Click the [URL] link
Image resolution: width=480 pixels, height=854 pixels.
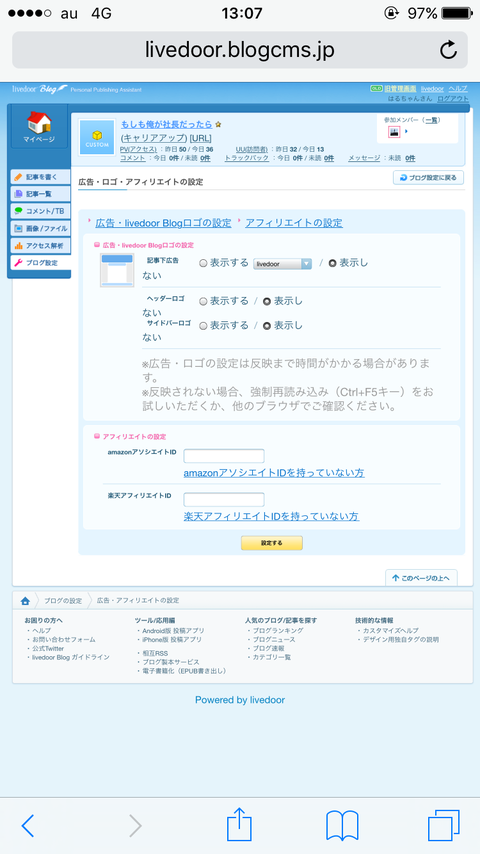200,138
